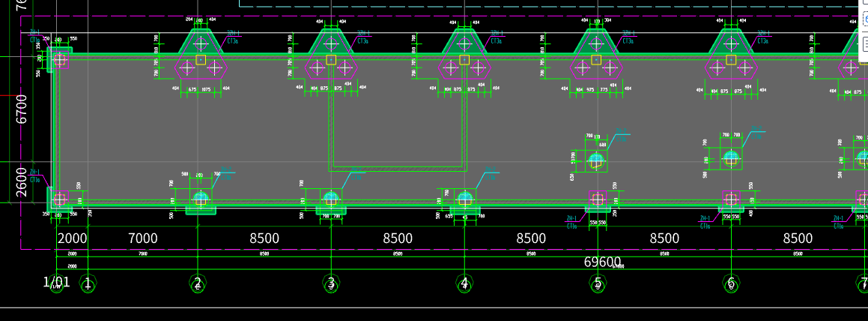Image resolution: width=868 pixels, height=321 pixels.
Task: Pick 8500 dimension between axes 4 and 5
Action: pos(532,238)
